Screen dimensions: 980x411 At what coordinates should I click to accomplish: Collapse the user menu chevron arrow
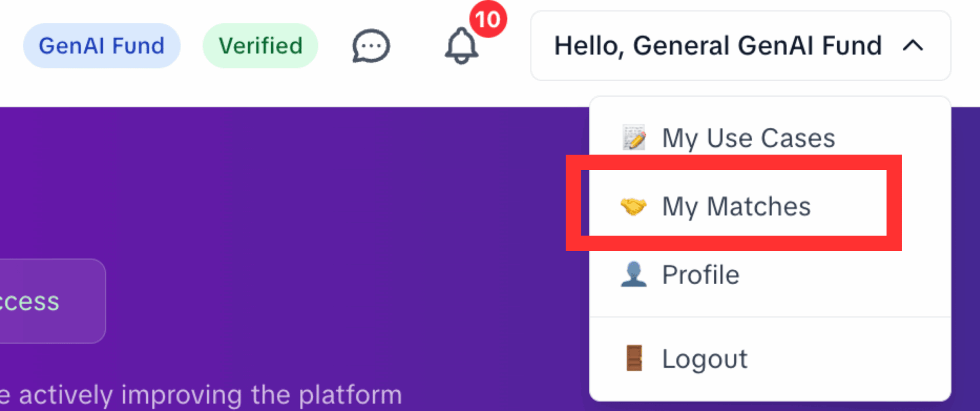[x=913, y=46]
